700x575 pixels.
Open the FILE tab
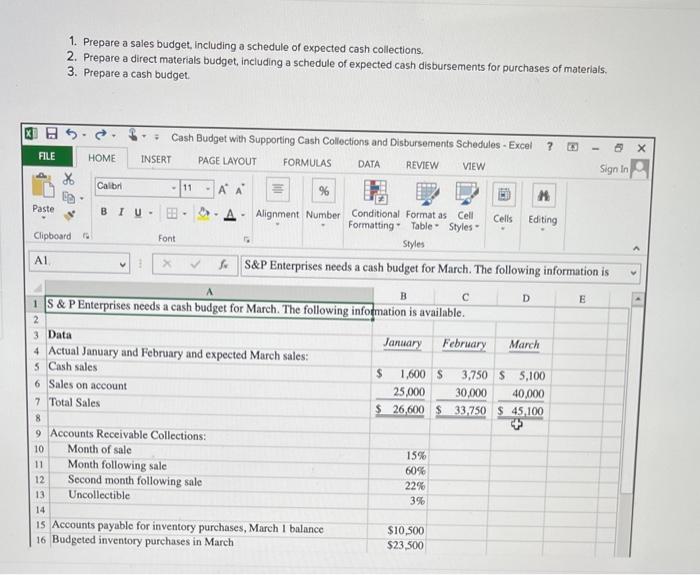[x=47, y=156]
